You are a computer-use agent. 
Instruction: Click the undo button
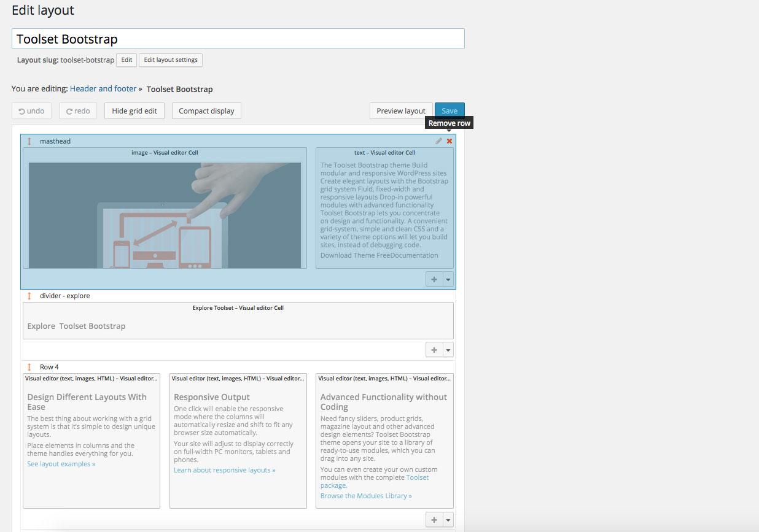point(31,111)
